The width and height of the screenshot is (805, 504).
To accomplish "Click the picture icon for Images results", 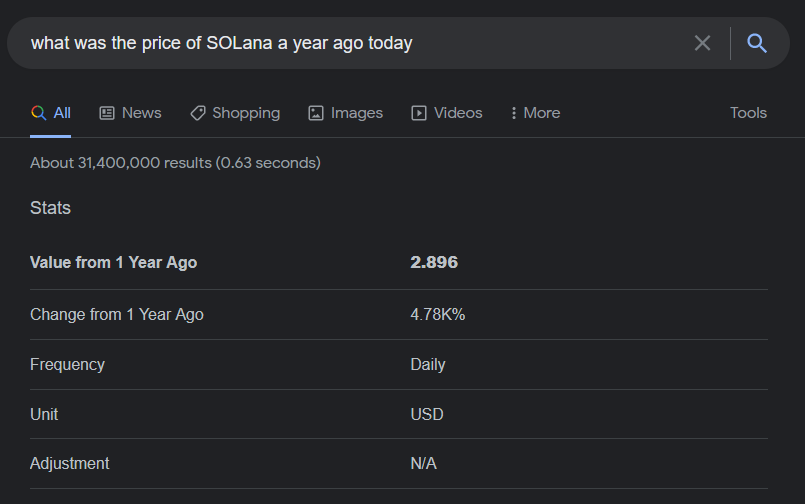I will click(x=316, y=113).
